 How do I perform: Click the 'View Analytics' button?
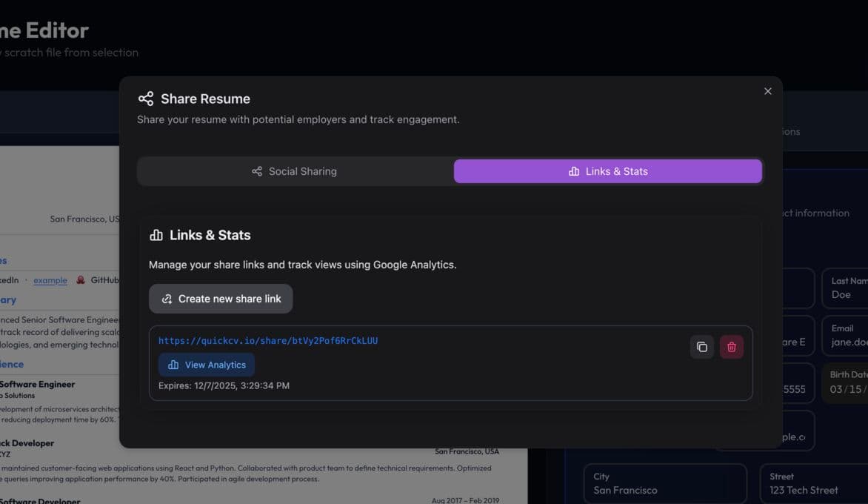(x=207, y=364)
